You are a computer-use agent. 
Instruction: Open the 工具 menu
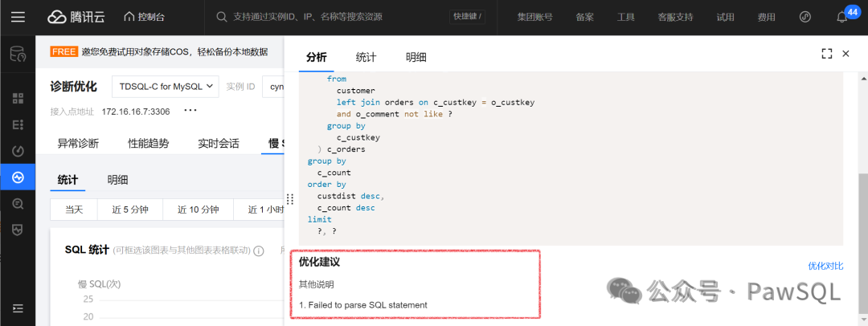[x=625, y=17]
